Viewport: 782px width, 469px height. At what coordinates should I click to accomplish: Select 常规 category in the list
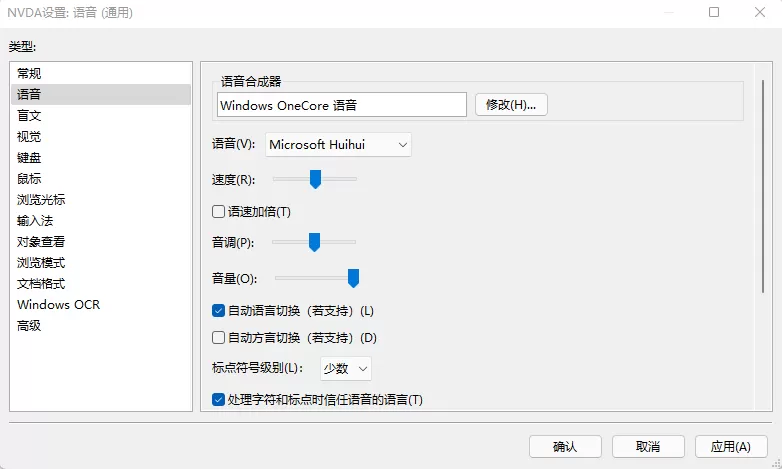click(x=29, y=73)
